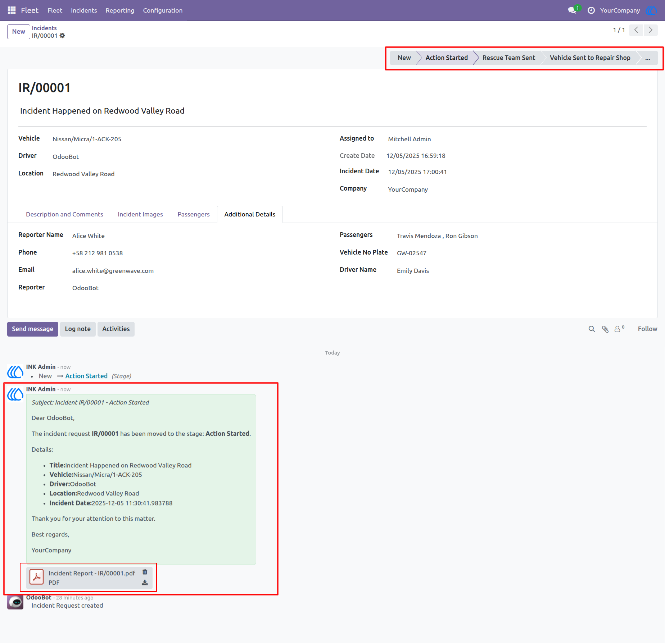665x644 pixels.
Task: Download the Incident Report PDF attachment
Action: click(x=145, y=583)
